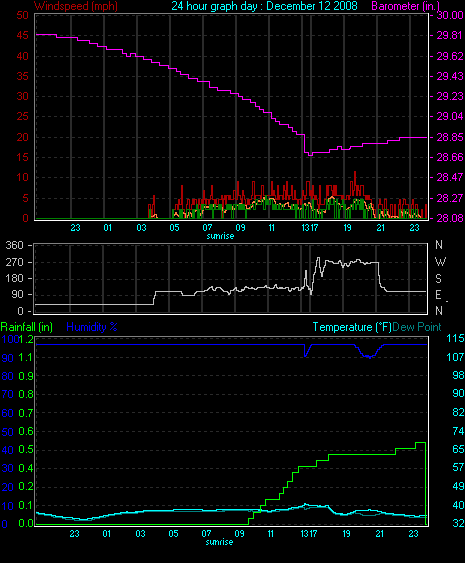Viewport: 465px width, 563px height.
Task: Click the 'Temperature (°F)' legend label
Action: click(x=352, y=327)
